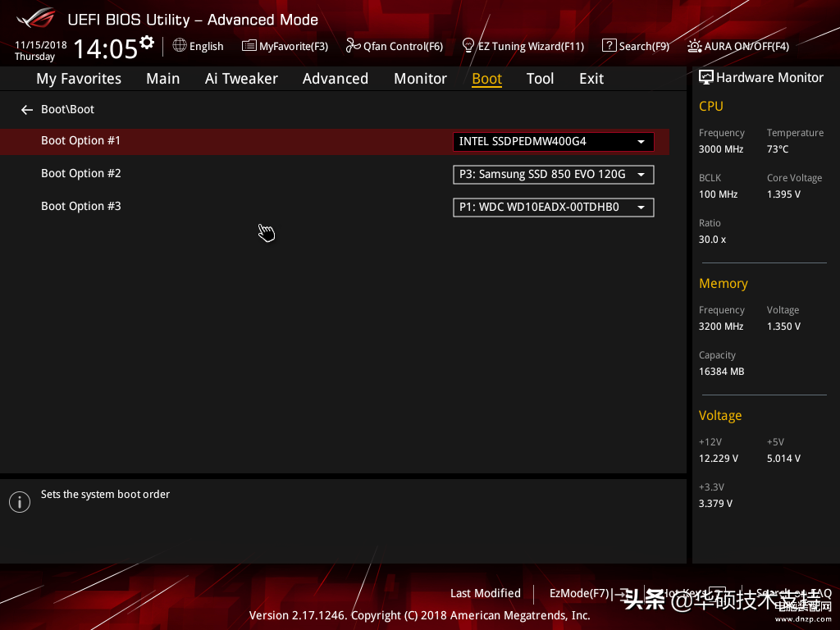The width and height of the screenshot is (840, 630).
Task: Switch to Ai Tweaker tab
Action: click(x=241, y=79)
